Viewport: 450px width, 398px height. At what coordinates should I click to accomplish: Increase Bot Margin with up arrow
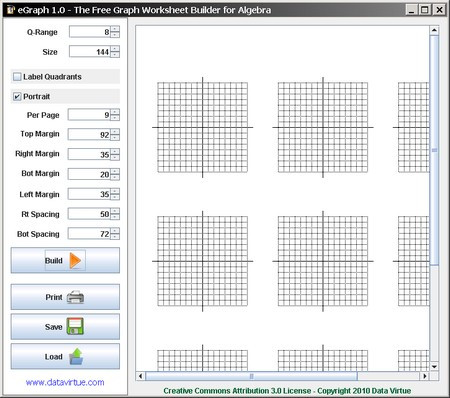click(x=115, y=171)
